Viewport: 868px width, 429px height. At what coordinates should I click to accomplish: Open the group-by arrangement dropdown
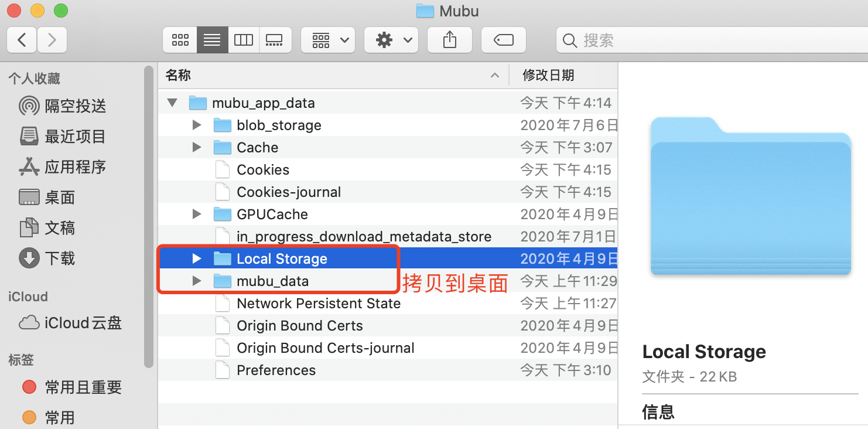(328, 40)
